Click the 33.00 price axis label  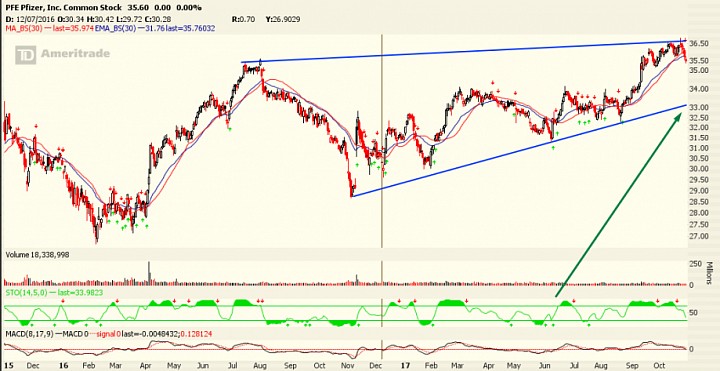(x=699, y=107)
